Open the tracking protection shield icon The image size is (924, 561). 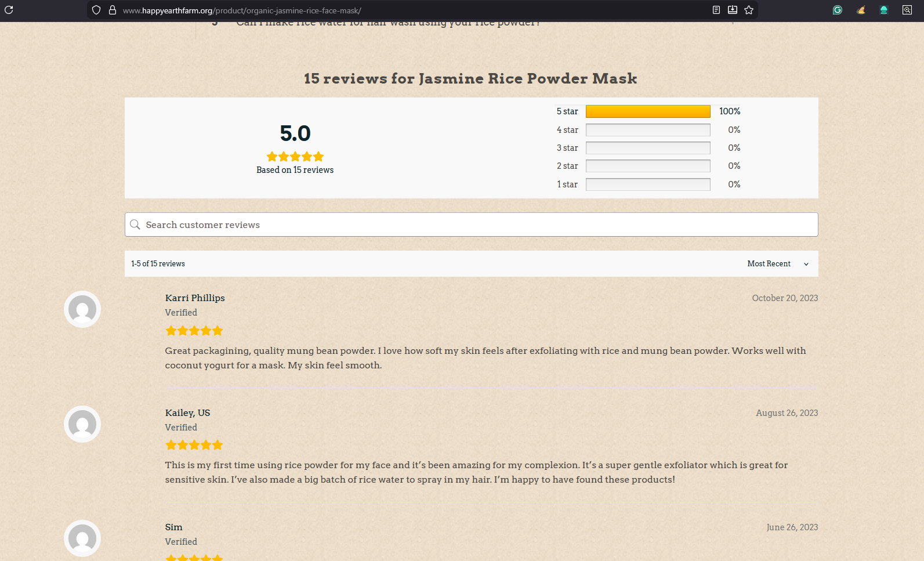(96, 10)
